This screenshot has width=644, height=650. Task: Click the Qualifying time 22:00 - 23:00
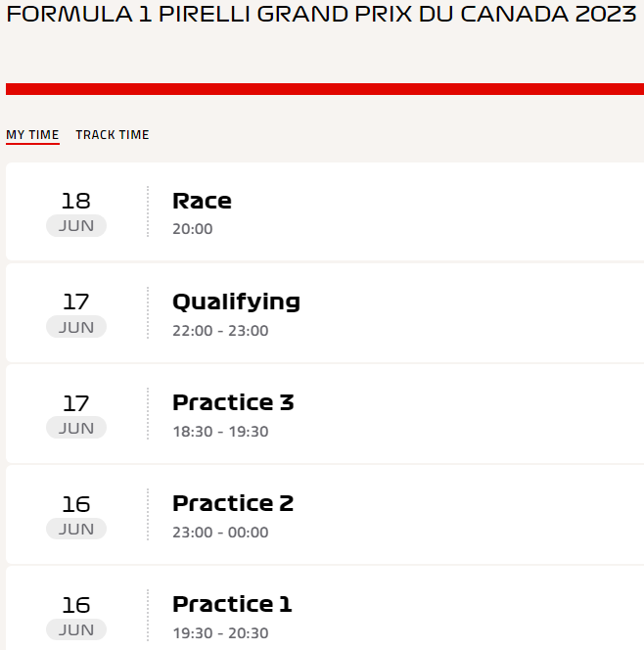tap(220, 331)
